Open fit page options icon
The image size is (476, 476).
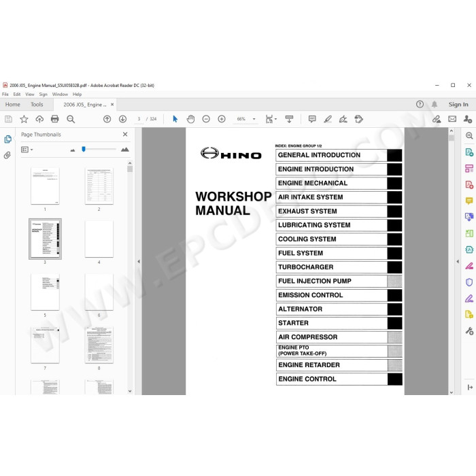click(271, 119)
